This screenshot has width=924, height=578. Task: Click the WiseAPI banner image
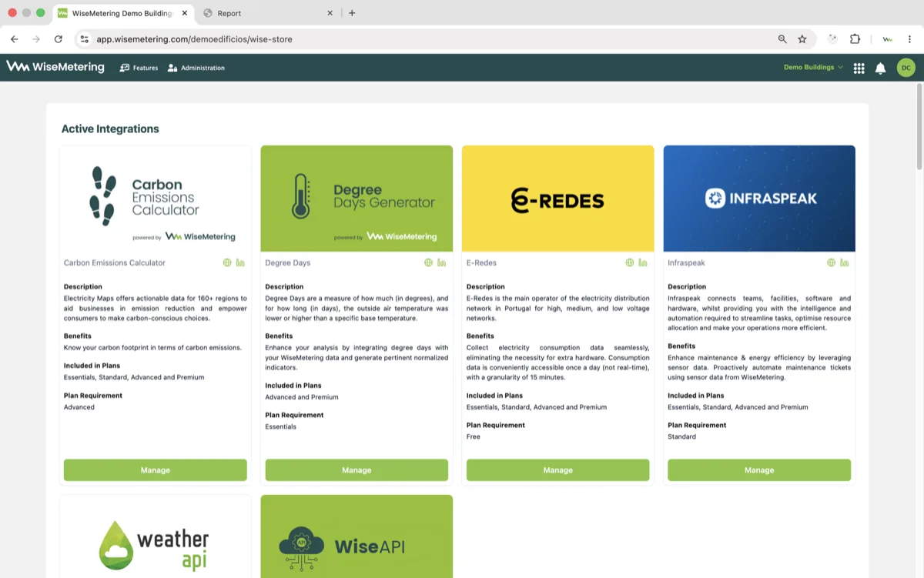(357, 536)
